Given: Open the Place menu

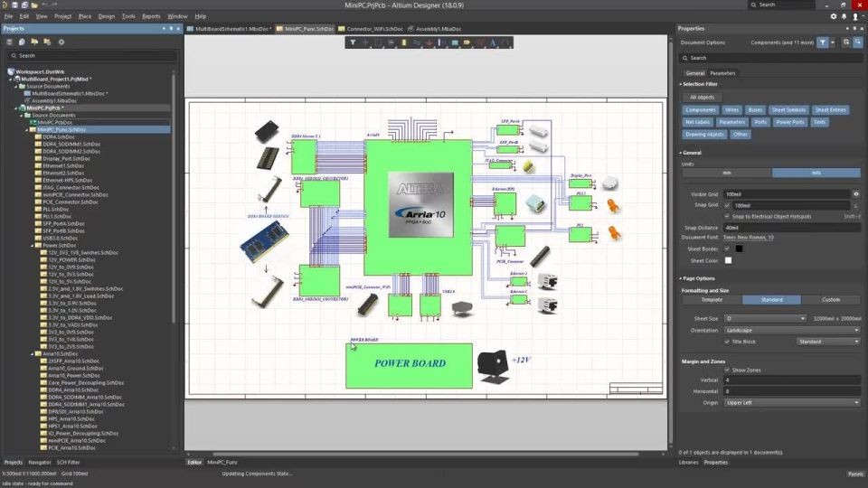Looking at the screenshot, I should coord(85,16).
